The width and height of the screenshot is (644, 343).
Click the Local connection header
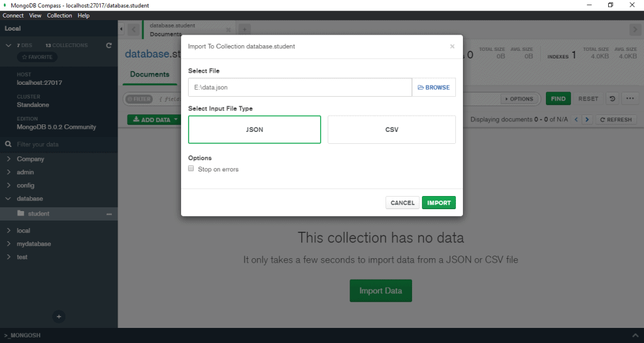(x=58, y=28)
